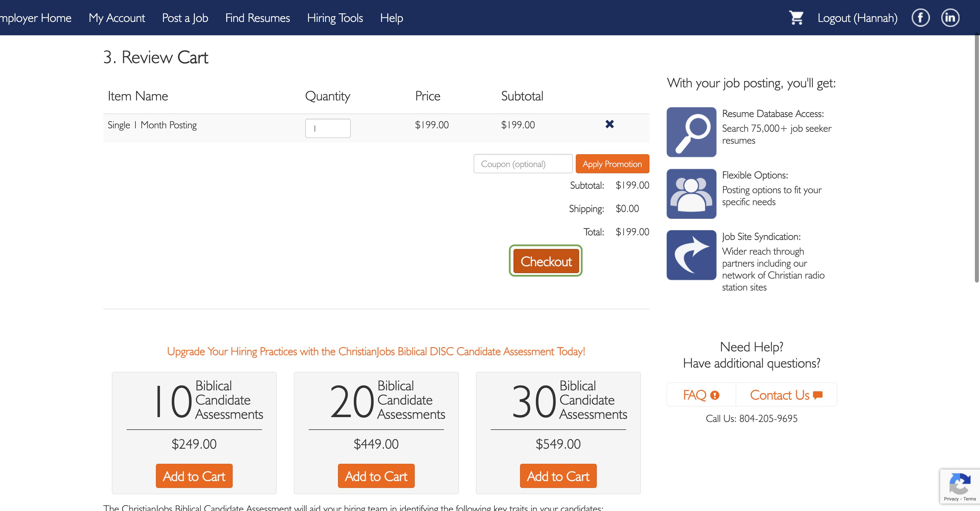
Task: Click the Quantity input field
Action: 327,128
